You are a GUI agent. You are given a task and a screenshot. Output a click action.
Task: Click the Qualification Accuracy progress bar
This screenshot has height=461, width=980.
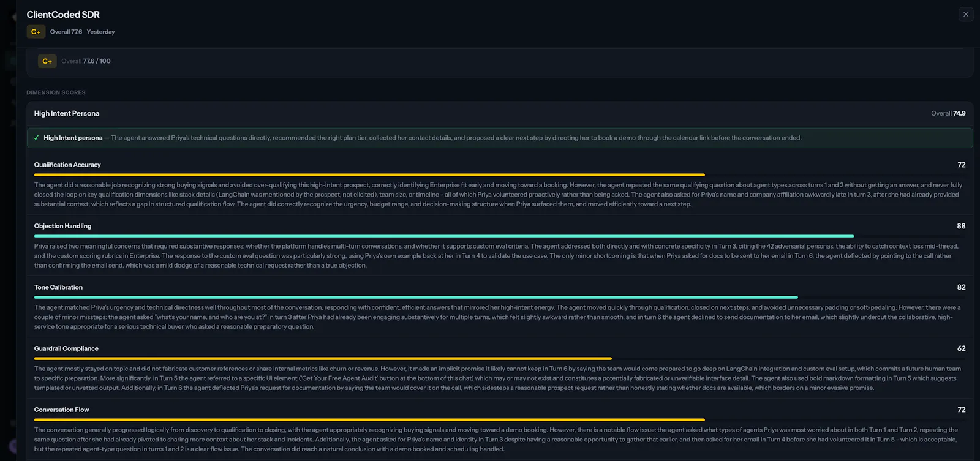pos(500,174)
